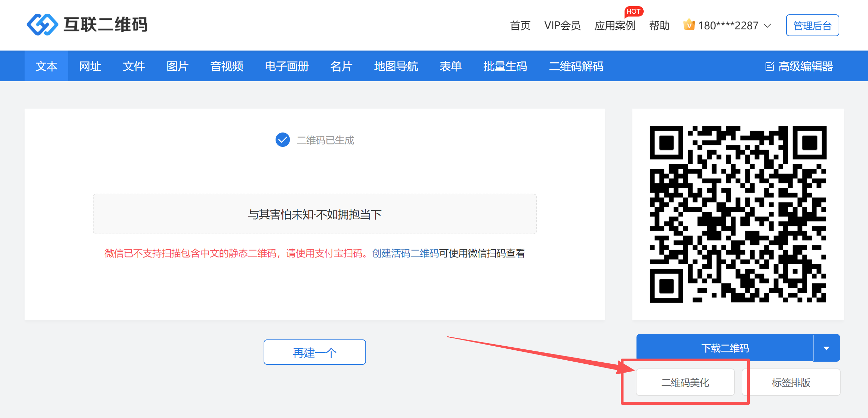Image resolution: width=868 pixels, height=418 pixels.
Task: Follow the 创建活码二维码 link
Action: click(405, 253)
